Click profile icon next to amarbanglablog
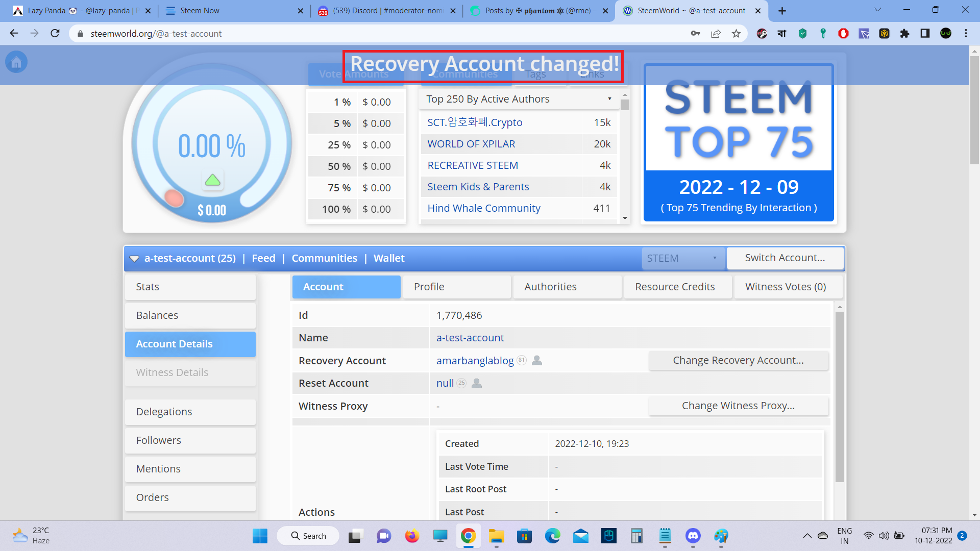Screen dimensions: 980x551 coord(537,361)
